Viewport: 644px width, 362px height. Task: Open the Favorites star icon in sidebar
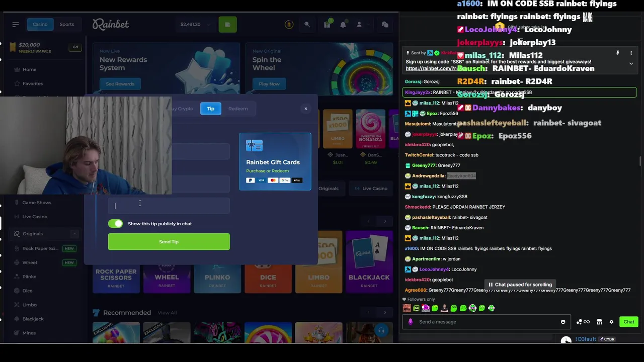(17, 83)
